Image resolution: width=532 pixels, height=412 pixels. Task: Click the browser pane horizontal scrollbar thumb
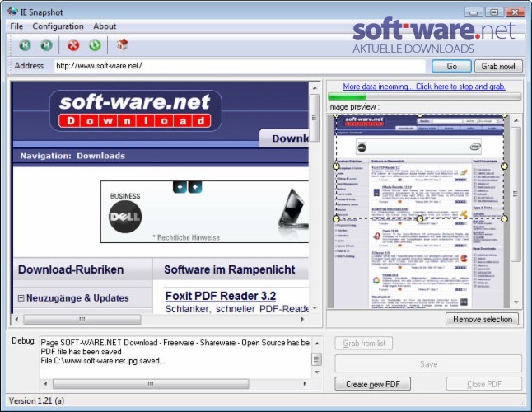pyautogui.click(x=82, y=320)
